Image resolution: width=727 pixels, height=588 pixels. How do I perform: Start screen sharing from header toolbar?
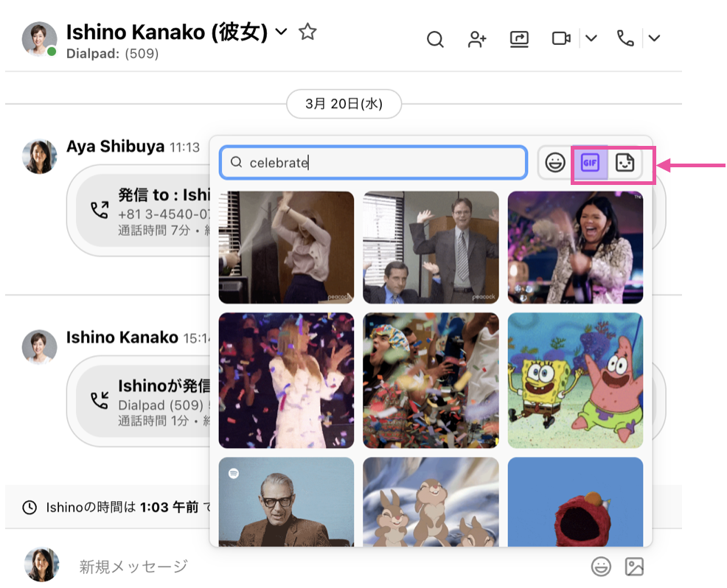click(519, 39)
